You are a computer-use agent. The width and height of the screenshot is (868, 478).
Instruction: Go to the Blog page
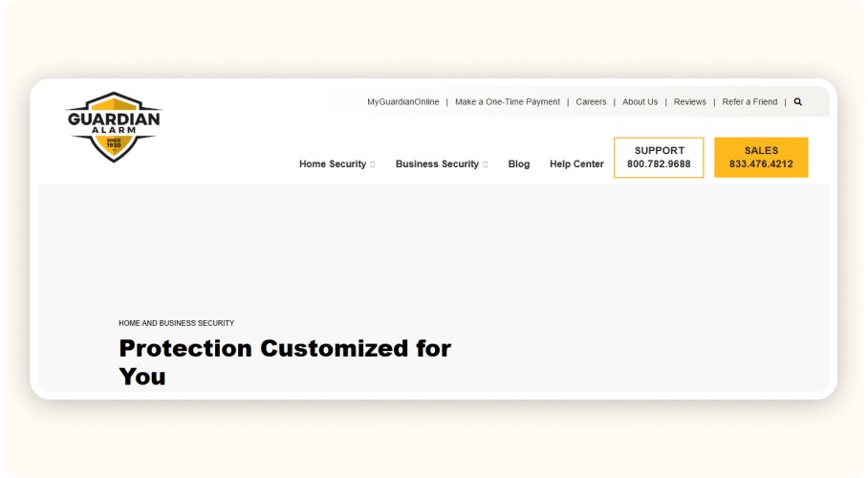[x=519, y=163]
